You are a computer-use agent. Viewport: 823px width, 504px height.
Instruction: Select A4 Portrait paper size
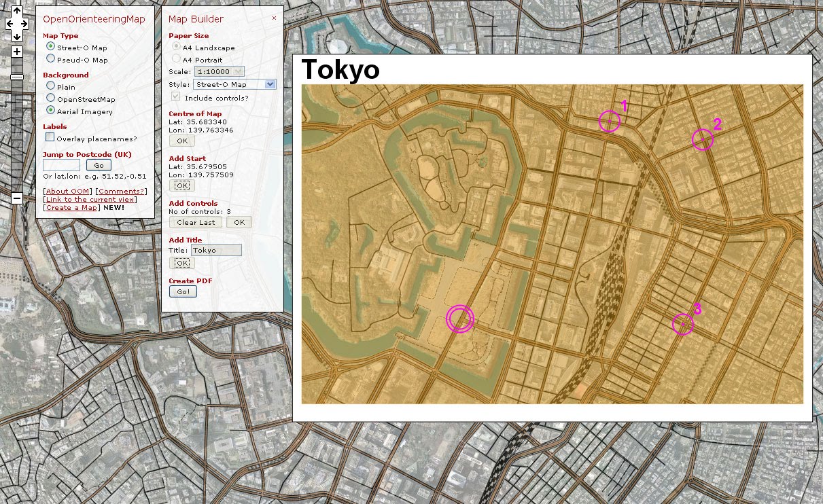tap(177, 59)
